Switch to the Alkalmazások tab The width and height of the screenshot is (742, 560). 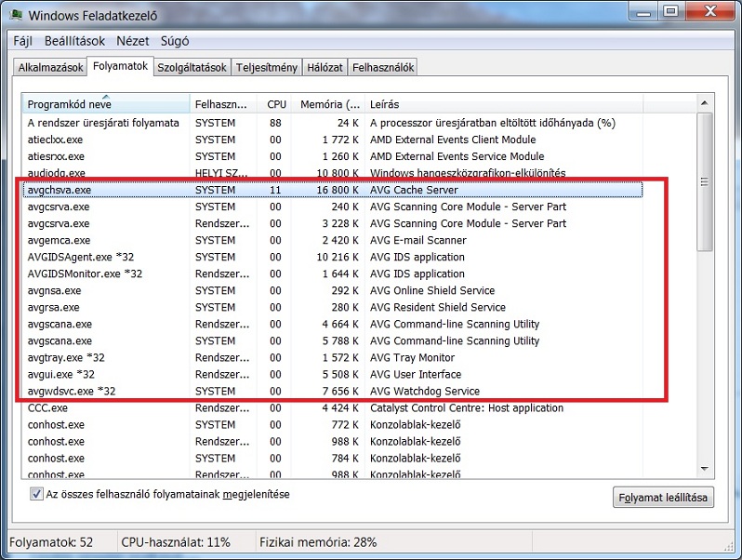click(x=50, y=67)
